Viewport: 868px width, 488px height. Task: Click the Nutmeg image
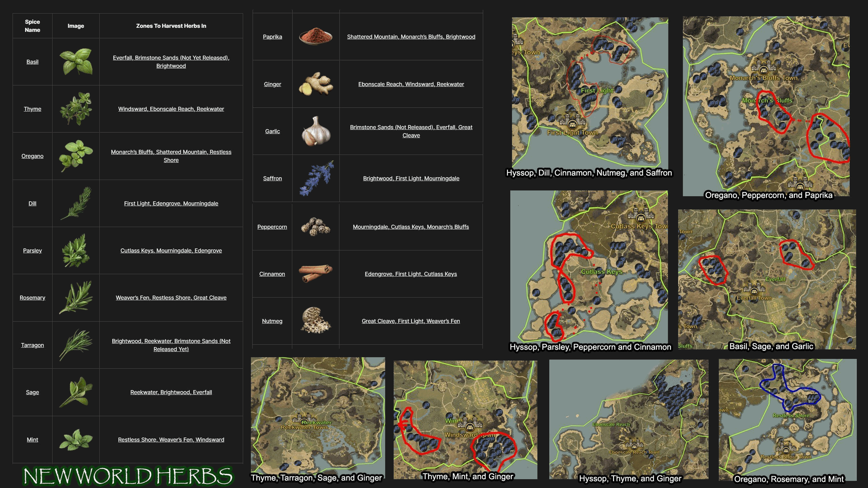(x=315, y=321)
